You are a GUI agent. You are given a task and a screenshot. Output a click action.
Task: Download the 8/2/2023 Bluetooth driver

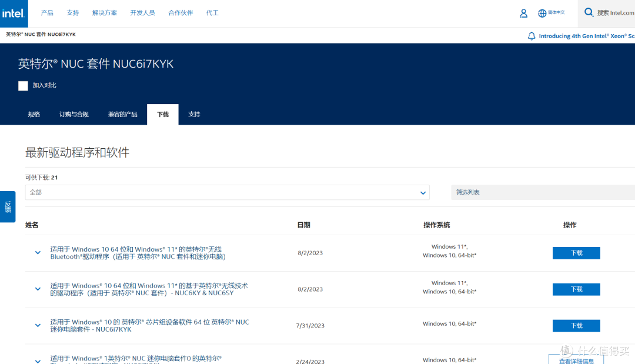(576, 253)
